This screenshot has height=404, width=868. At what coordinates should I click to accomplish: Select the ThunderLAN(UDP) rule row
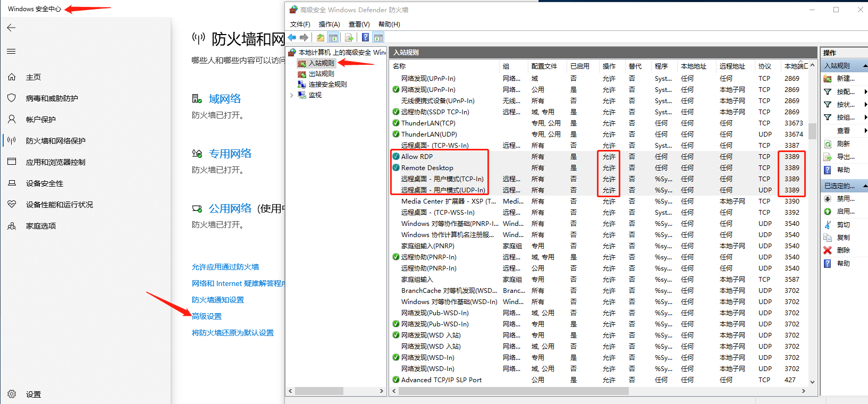pos(600,134)
